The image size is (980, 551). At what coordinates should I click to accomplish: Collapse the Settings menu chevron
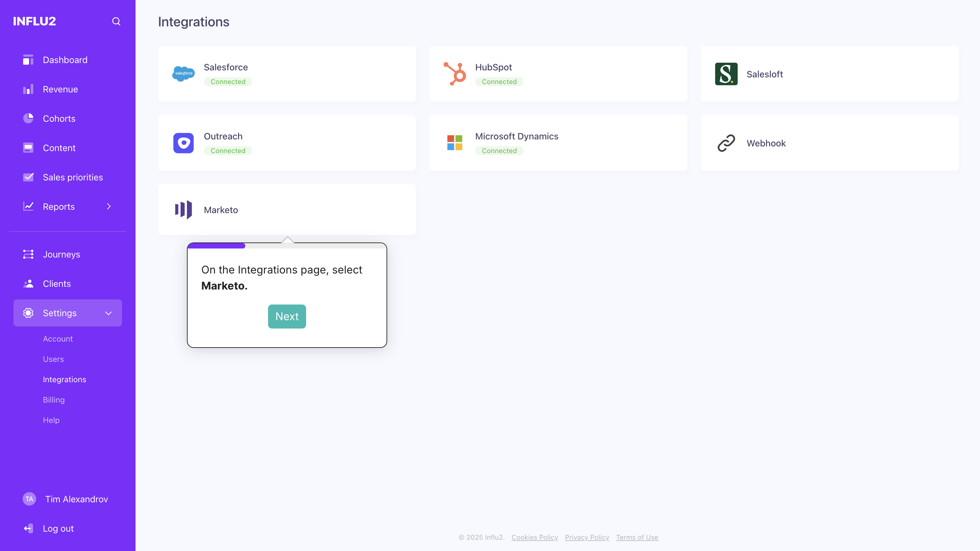108,313
